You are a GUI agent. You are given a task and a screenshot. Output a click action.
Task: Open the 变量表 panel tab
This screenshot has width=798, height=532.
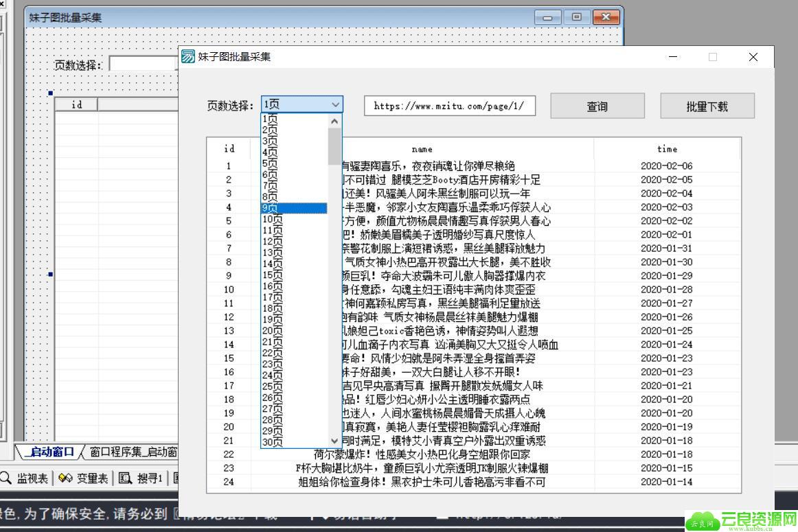(x=84, y=478)
